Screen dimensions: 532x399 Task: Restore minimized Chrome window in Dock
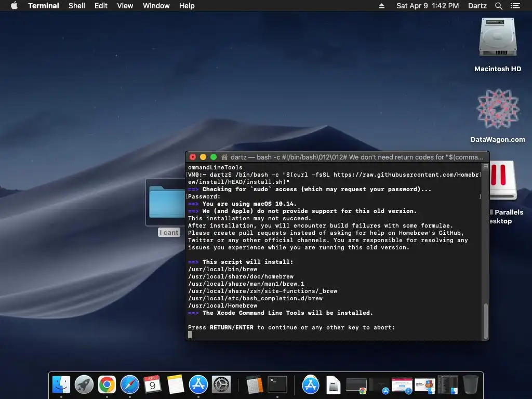click(x=356, y=386)
